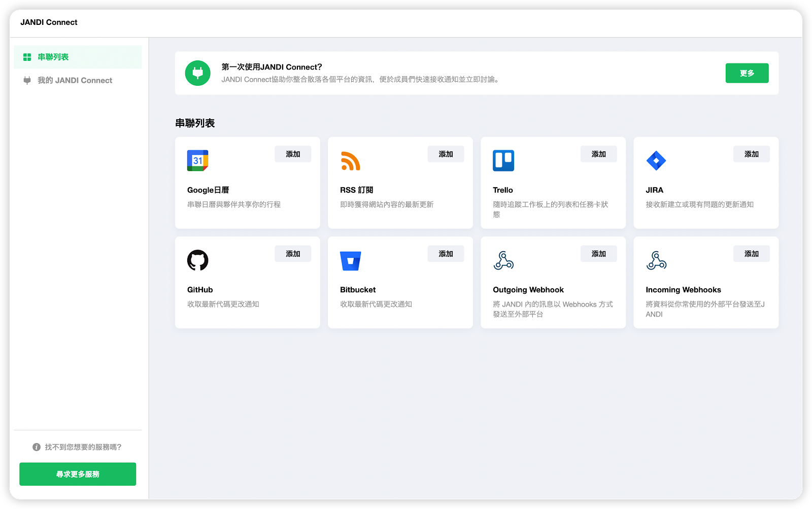Click the JANDI Connect header title

pos(49,22)
